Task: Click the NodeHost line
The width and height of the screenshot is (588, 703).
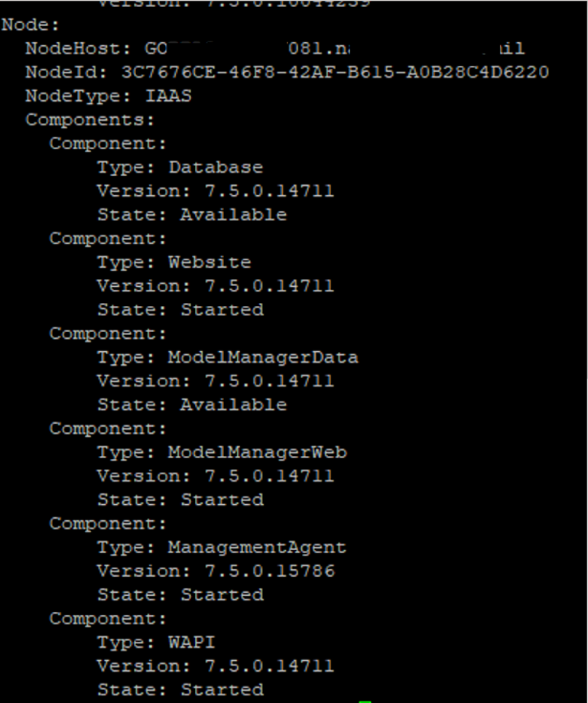Action: click(275, 49)
